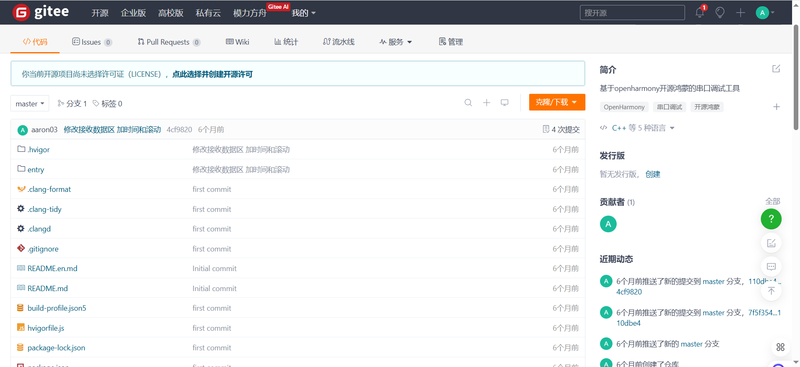Click the contributor avatar under 贡献者

pos(608,224)
